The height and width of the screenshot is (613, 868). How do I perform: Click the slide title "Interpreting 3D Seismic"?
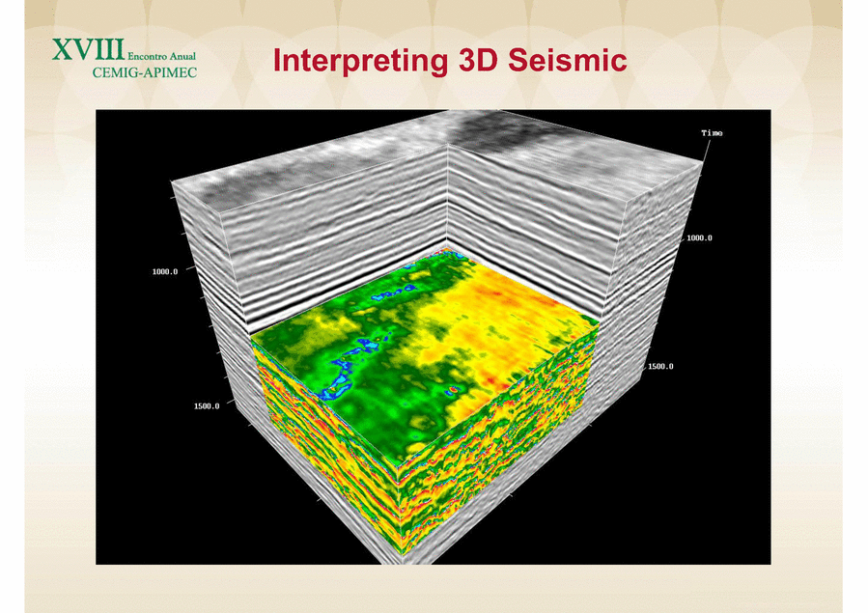pos(450,60)
